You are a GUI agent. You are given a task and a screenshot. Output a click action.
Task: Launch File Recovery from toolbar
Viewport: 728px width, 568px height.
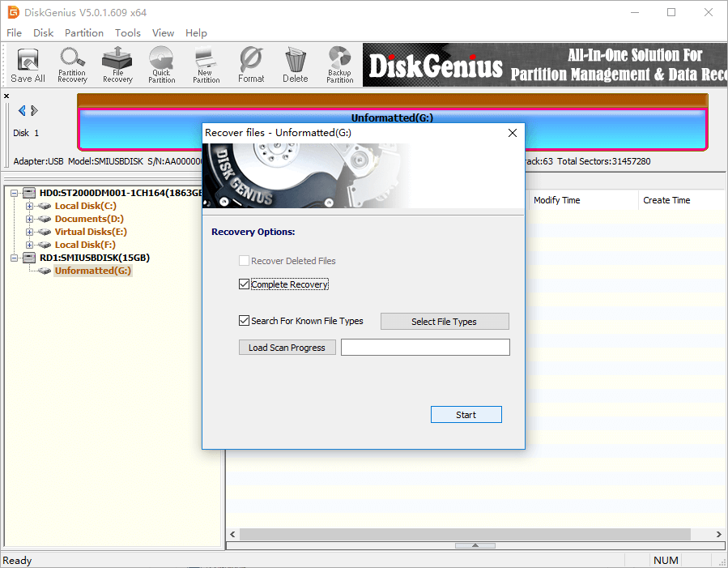[x=117, y=66]
